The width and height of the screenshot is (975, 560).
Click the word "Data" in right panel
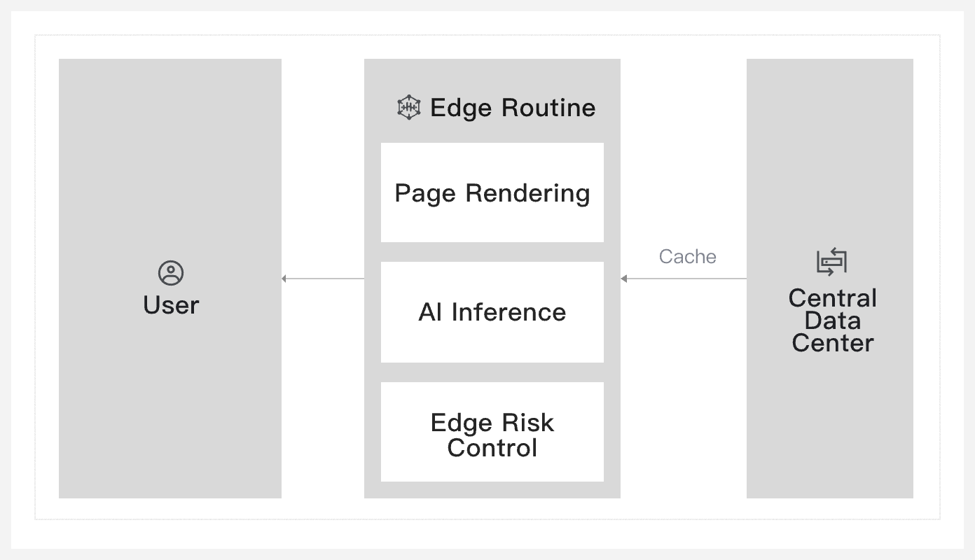832,321
